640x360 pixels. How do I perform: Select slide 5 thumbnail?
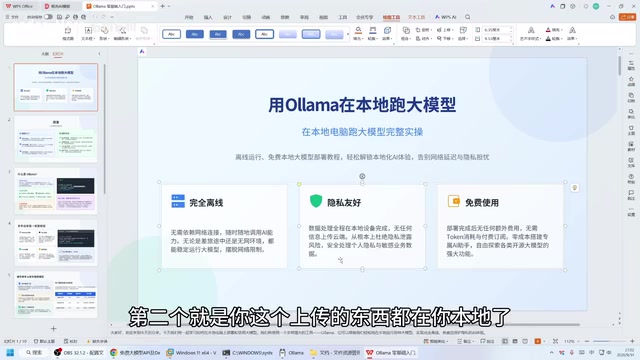click(x=56, y=295)
